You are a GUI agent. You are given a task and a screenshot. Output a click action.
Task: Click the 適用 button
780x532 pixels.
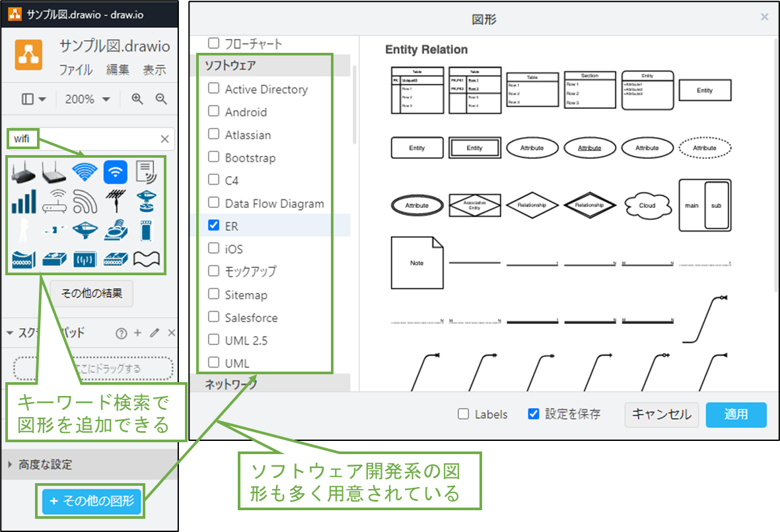click(x=736, y=415)
